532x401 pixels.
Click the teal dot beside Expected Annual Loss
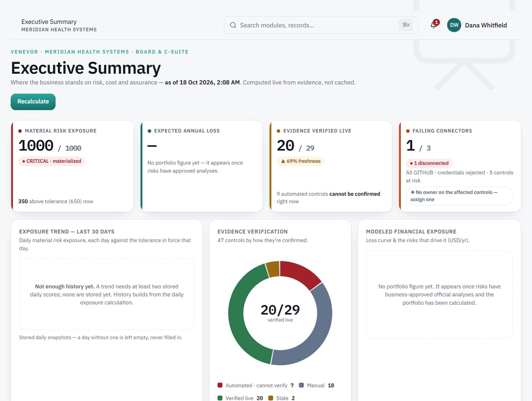click(x=149, y=131)
